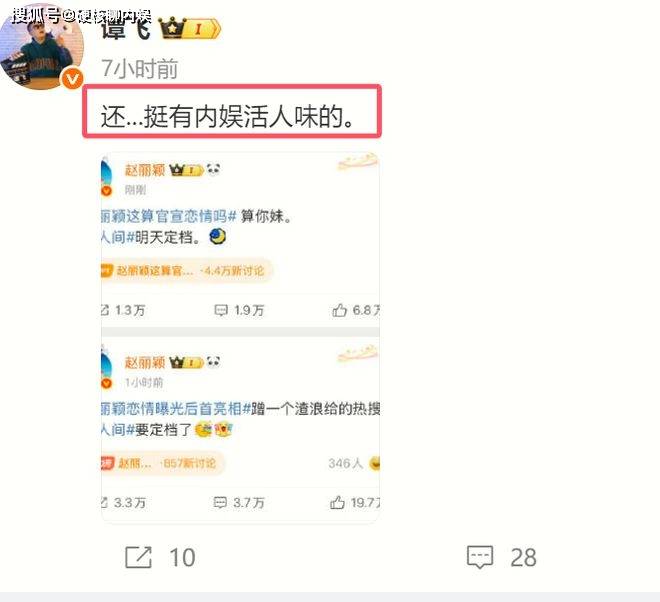This screenshot has width=660, height=602.
Task: Click the like thumb icon showing 19.7万
Action: [x=338, y=502]
